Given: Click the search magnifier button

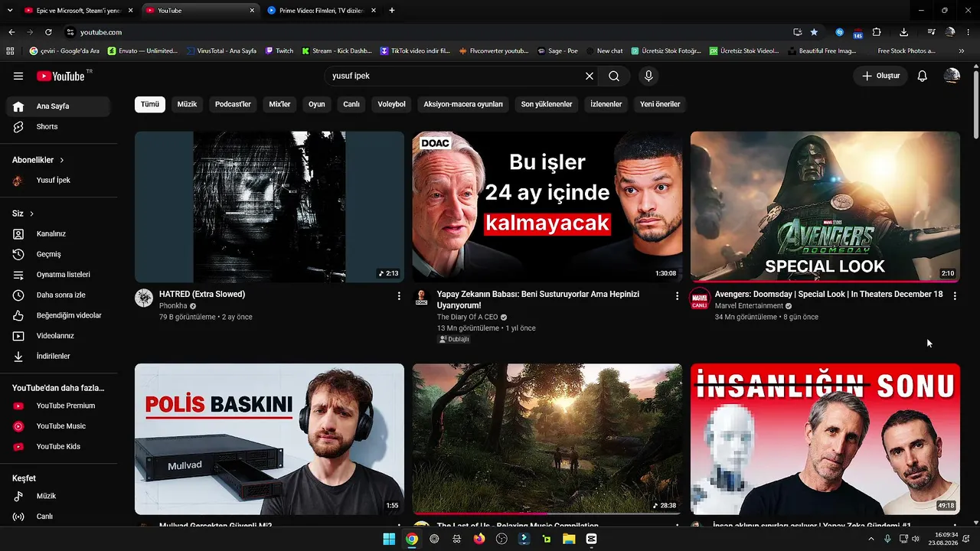Looking at the screenshot, I should coord(614,76).
